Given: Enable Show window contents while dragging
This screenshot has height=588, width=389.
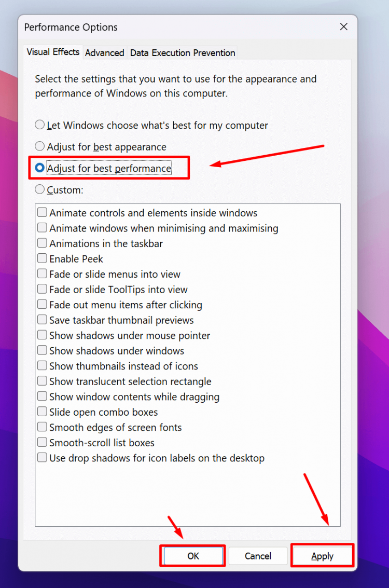Looking at the screenshot, I should click(42, 396).
